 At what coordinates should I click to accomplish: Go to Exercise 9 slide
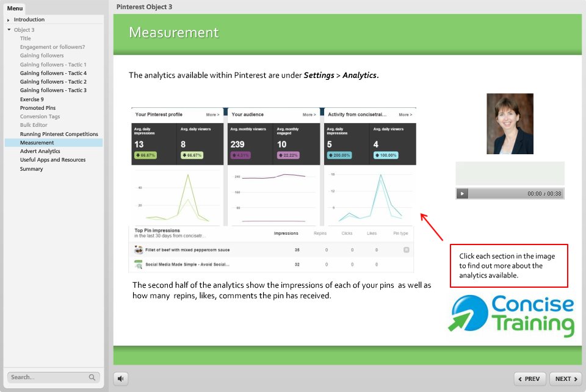click(x=32, y=99)
